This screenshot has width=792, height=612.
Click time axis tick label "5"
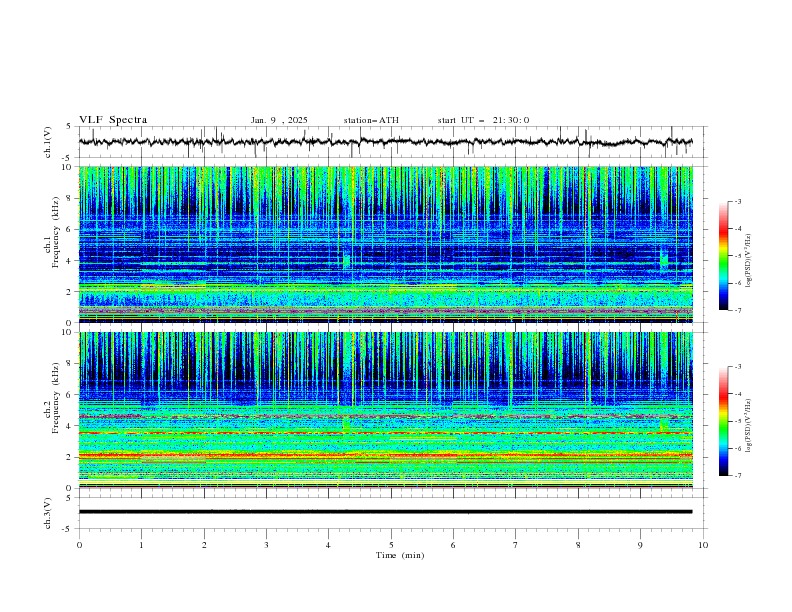(x=391, y=545)
